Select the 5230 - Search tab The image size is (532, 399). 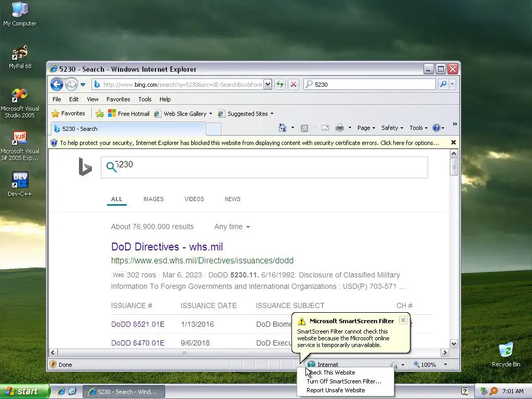[128, 129]
